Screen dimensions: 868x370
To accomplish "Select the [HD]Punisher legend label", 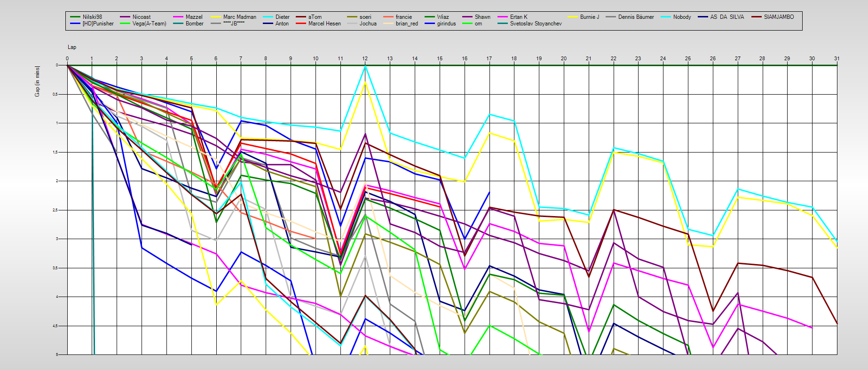I will [x=98, y=24].
